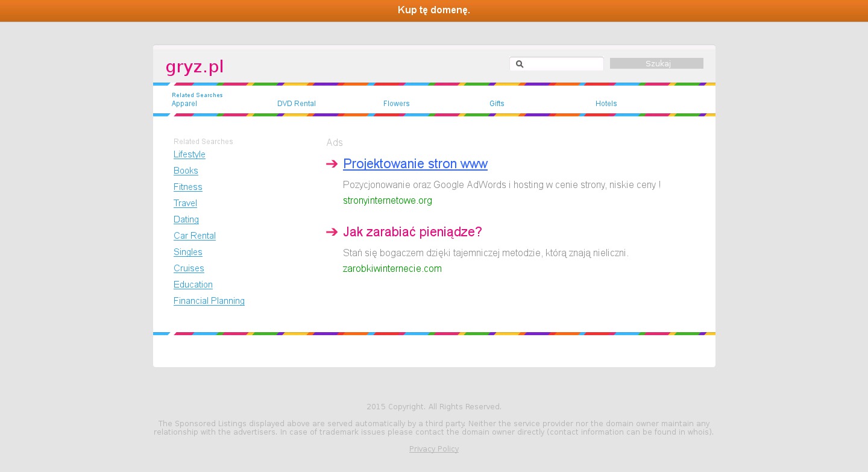Open the Financial Planning link
This screenshot has width=868, height=472.
tap(209, 301)
